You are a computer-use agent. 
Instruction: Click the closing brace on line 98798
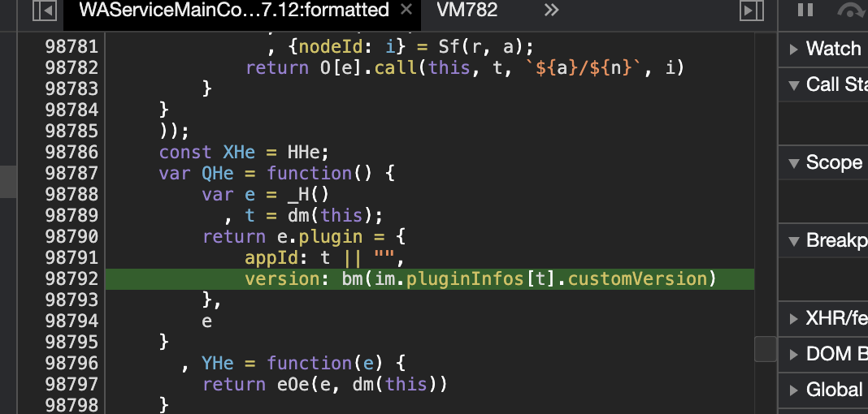click(164, 405)
